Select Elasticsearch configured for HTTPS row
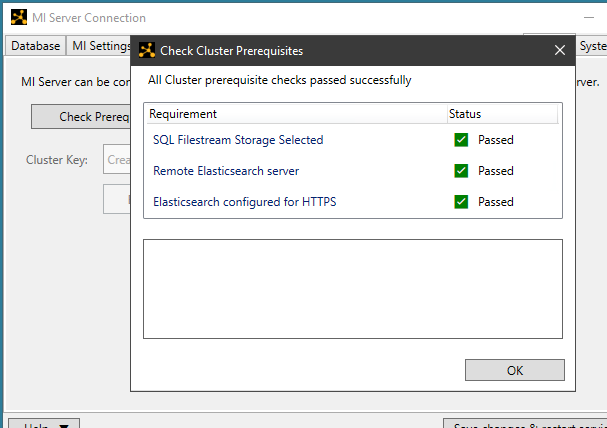Viewport: 607px width, 428px height. click(x=244, y=202)
